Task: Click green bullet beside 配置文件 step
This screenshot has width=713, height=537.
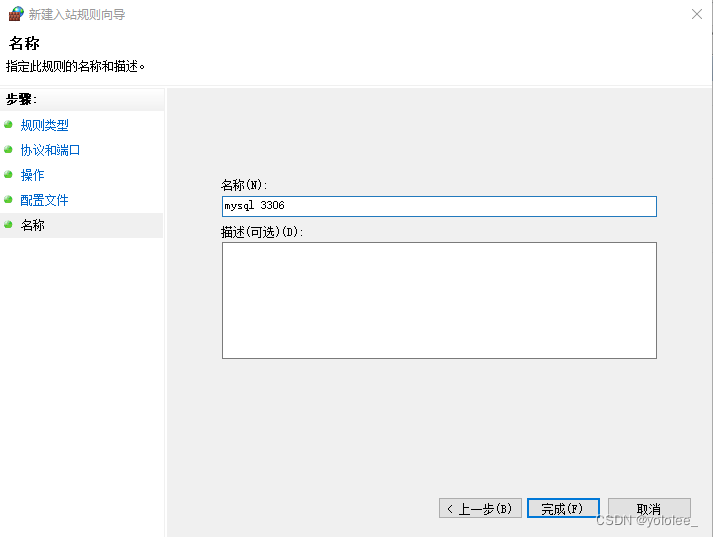Action: tap(8, 200)
